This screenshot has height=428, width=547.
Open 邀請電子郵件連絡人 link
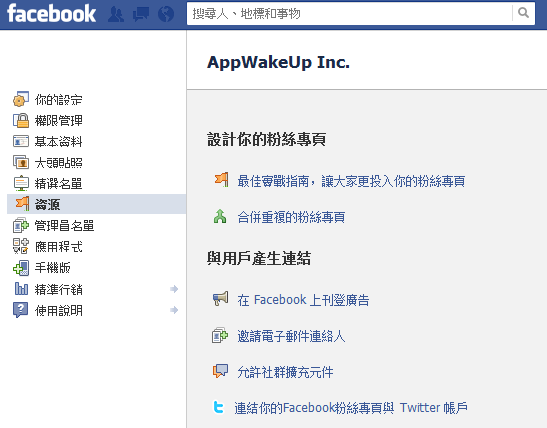[291, 336]
